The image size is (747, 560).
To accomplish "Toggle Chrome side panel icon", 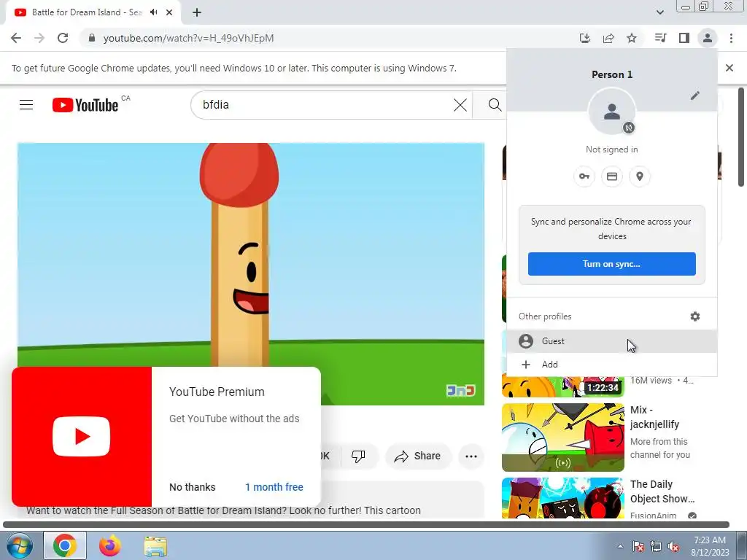I will pyautogui.click(x=684, y=38).
